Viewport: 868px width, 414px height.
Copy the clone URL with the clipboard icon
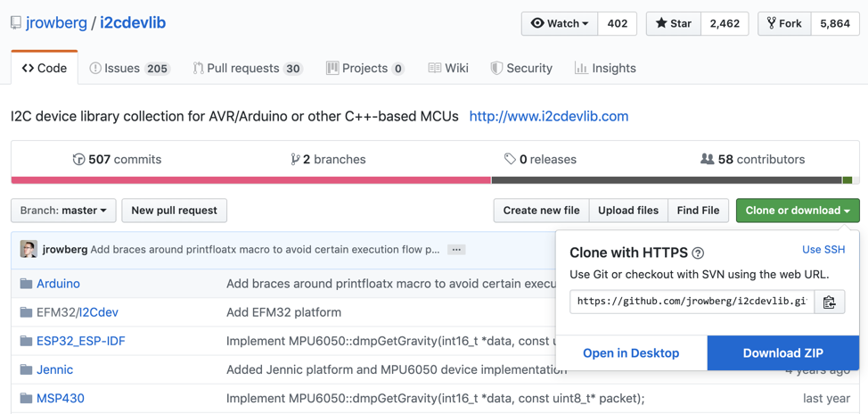tap(830, 302)
